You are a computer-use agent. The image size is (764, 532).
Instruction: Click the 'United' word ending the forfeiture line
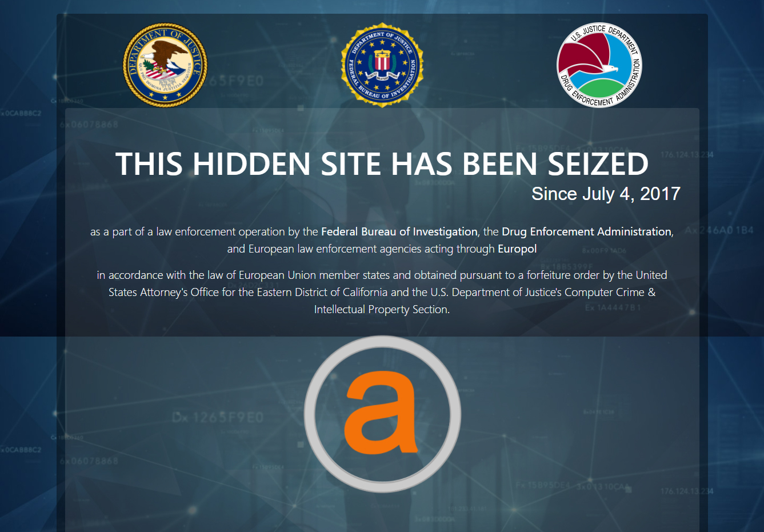pyautogui.click(x=651, y=275)
